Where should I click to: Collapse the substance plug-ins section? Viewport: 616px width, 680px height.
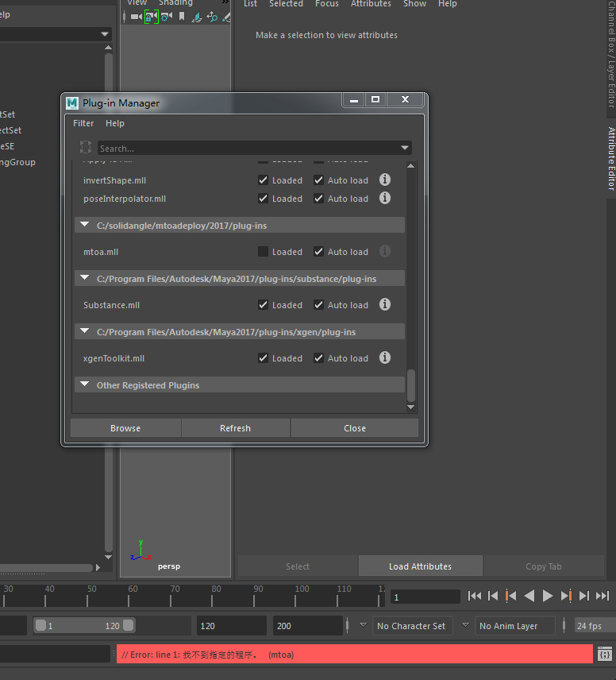tap(85, 278)
